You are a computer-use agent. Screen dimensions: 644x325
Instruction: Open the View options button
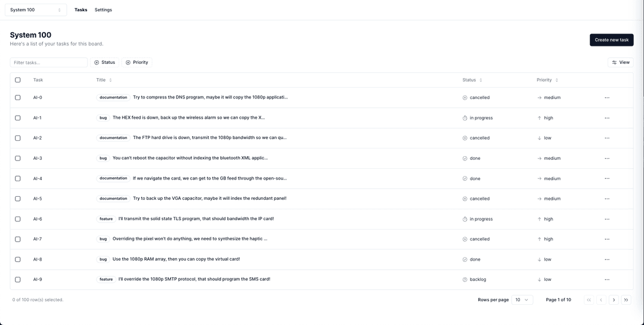[620, 63]
